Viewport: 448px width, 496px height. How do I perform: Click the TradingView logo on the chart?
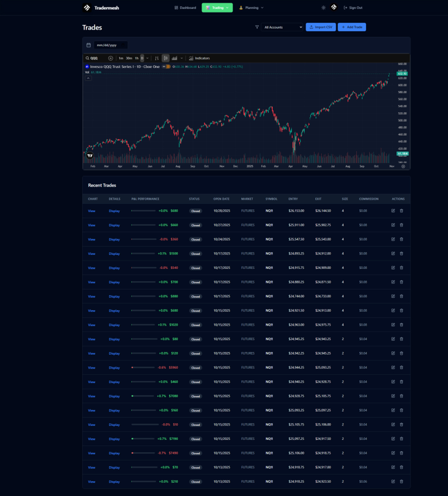tap(90, 156)
